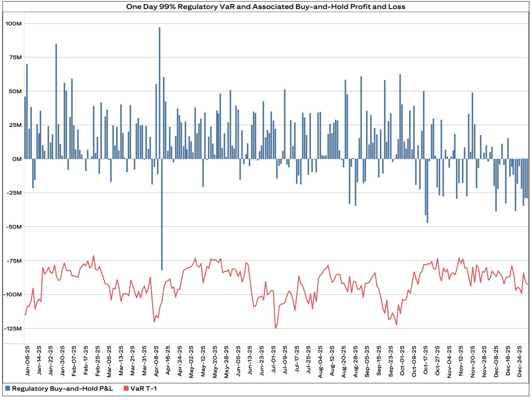Click the 100M y-axis label

click(x=13, y=24)
